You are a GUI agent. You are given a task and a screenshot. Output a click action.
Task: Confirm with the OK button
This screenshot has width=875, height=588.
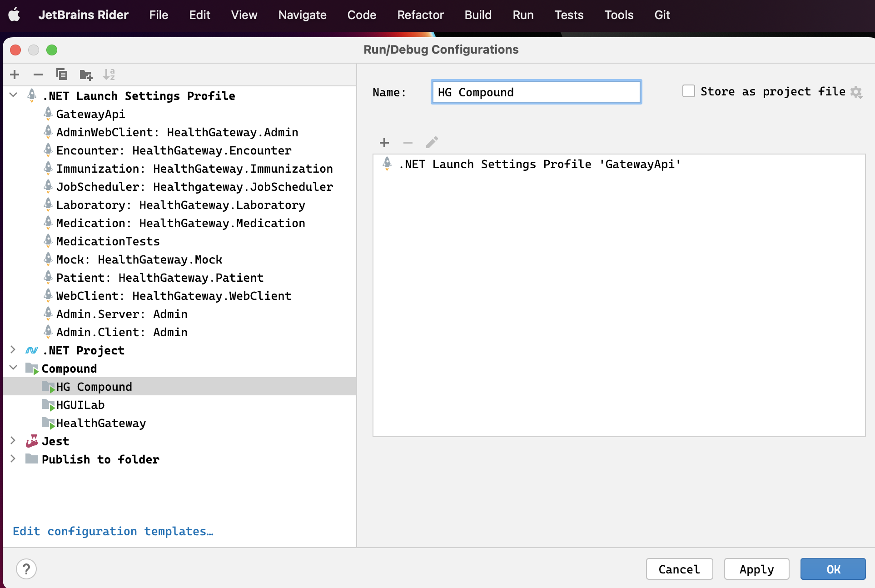point(833,569)
